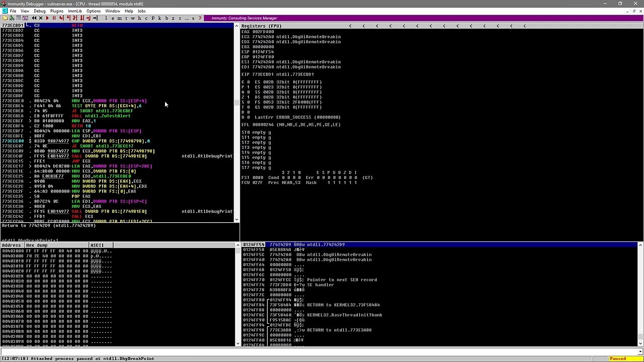
Task: Open the command history dropdown arrow
Action: pos(640,352)
